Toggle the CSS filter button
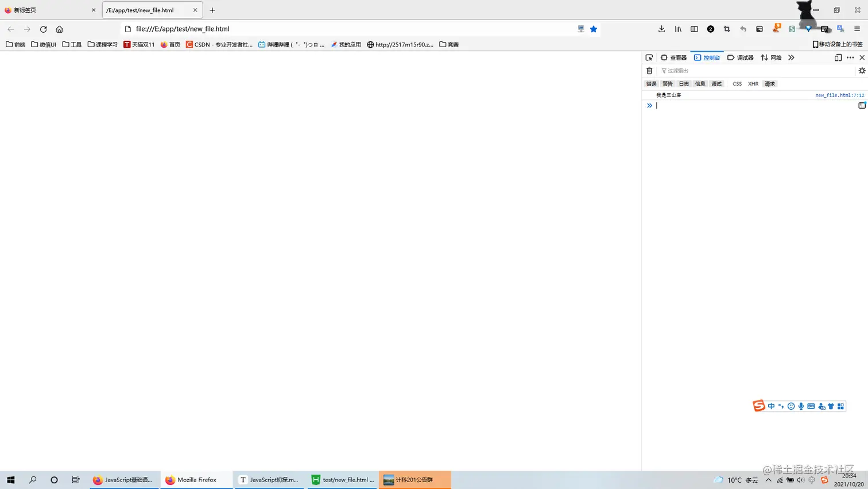Image resolution: width=868 pixels, height=489 pixels. pyautogui.click(x=737, y=84)
